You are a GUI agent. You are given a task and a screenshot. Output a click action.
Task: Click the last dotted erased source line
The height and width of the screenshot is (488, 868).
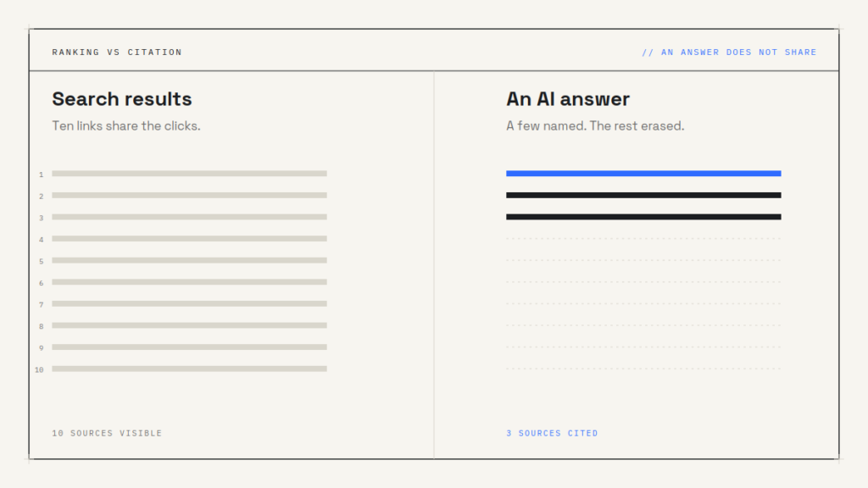(643, 369)
